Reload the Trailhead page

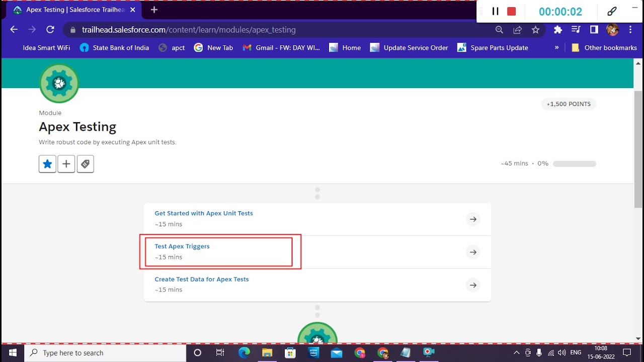pyautogui.click(x=50, y=30)
